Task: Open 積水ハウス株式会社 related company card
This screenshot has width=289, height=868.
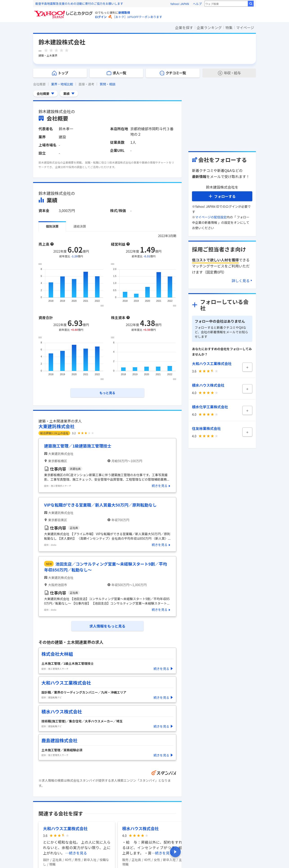Action: click(x=140, y=829)
